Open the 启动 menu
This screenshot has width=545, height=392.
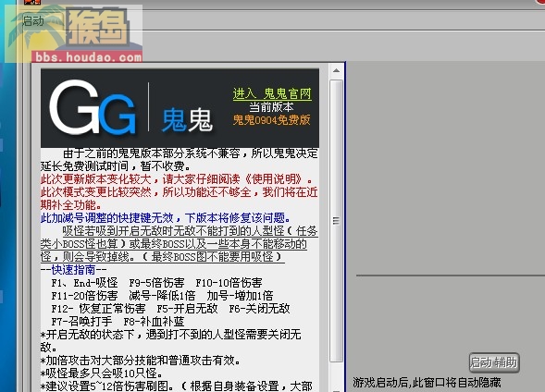[33, 21]
